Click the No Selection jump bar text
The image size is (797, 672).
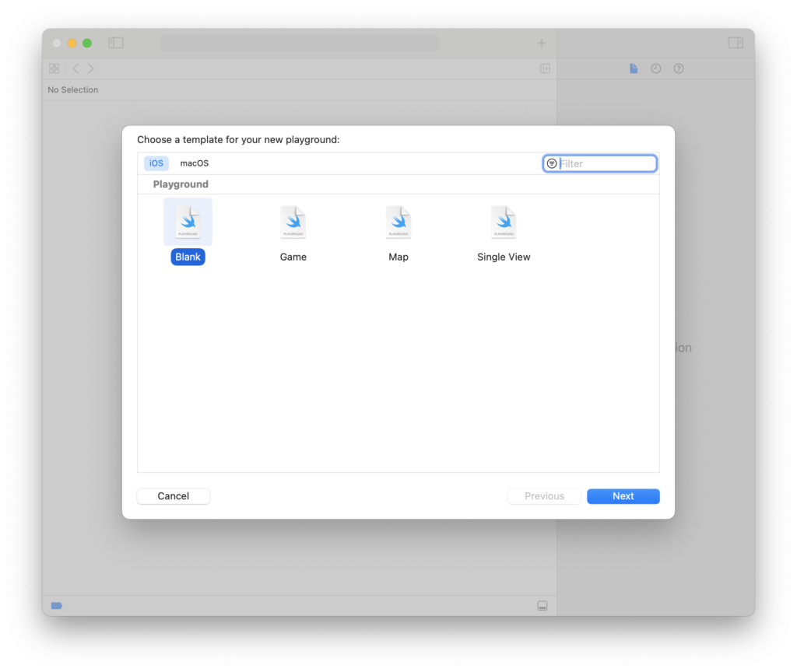click(x=72, y=90)
